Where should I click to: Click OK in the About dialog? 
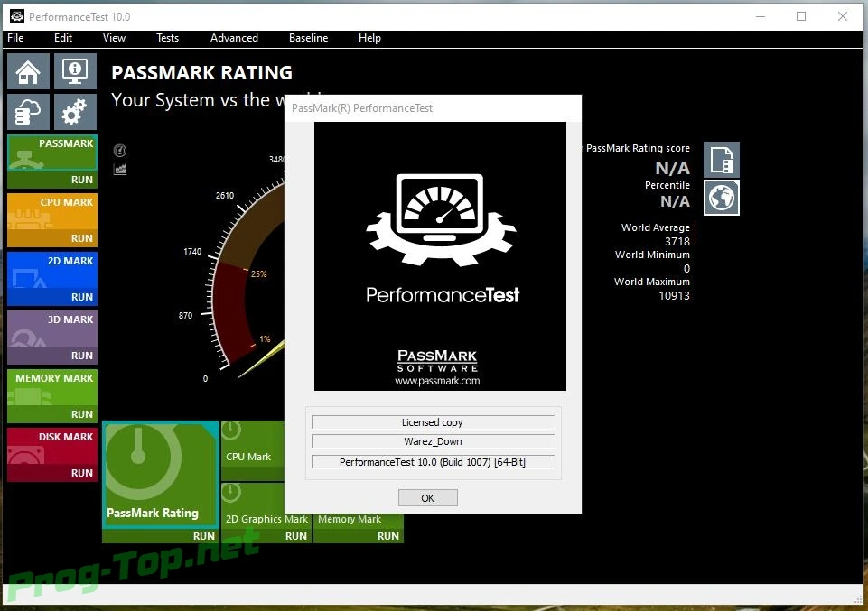coord(428,497)
